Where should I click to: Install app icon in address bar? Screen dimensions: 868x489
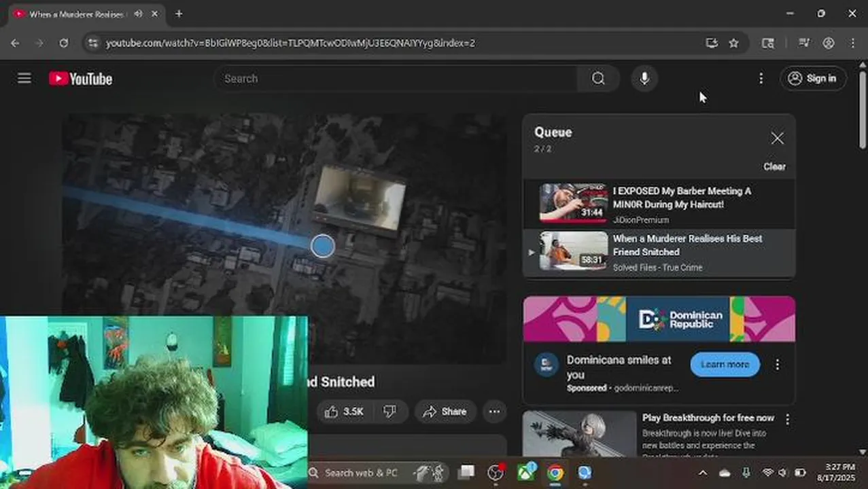coord(712,43)
